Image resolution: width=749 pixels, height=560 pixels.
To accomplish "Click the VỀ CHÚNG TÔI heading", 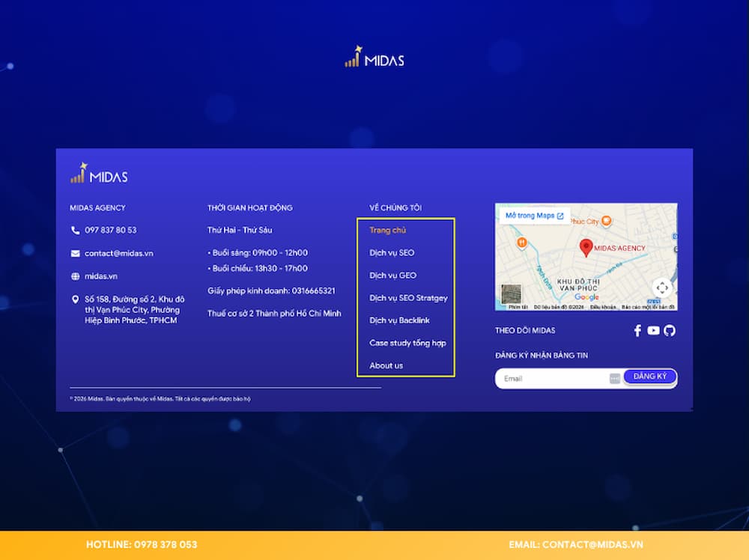I will 395,207.
